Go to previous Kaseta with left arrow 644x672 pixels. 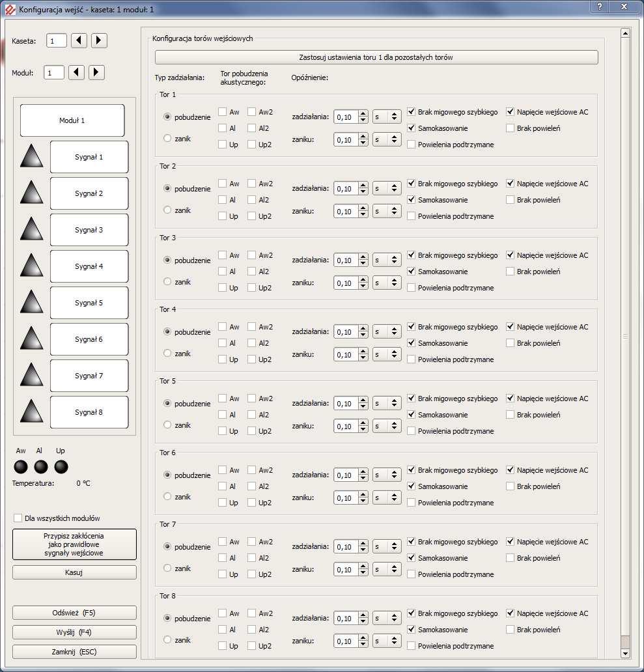[x=79, y=41]
